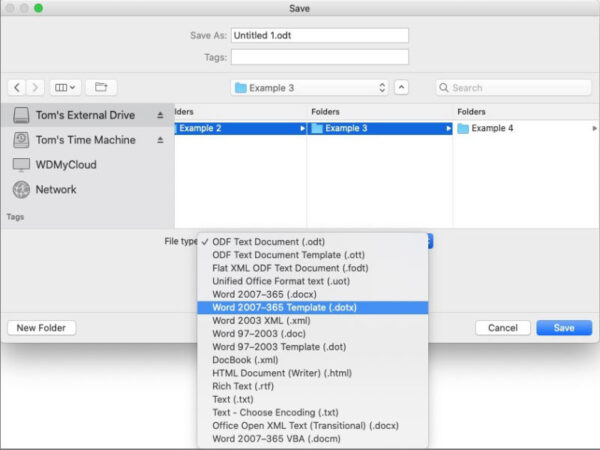Select the Example 3 folder row

click(x=380, y=128)
